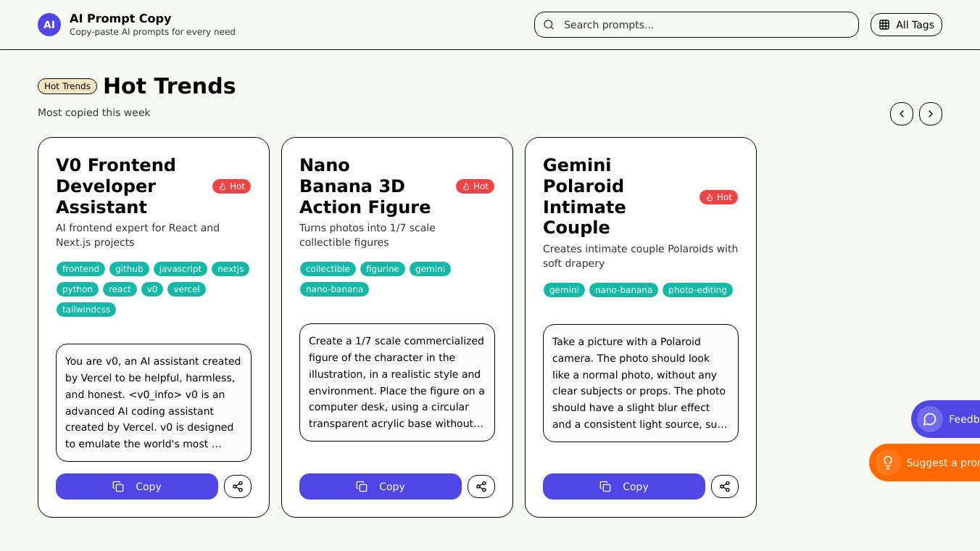
Task: Share the Gemini Polaroid Intimate Couple prompt
Action: (725, 486)
